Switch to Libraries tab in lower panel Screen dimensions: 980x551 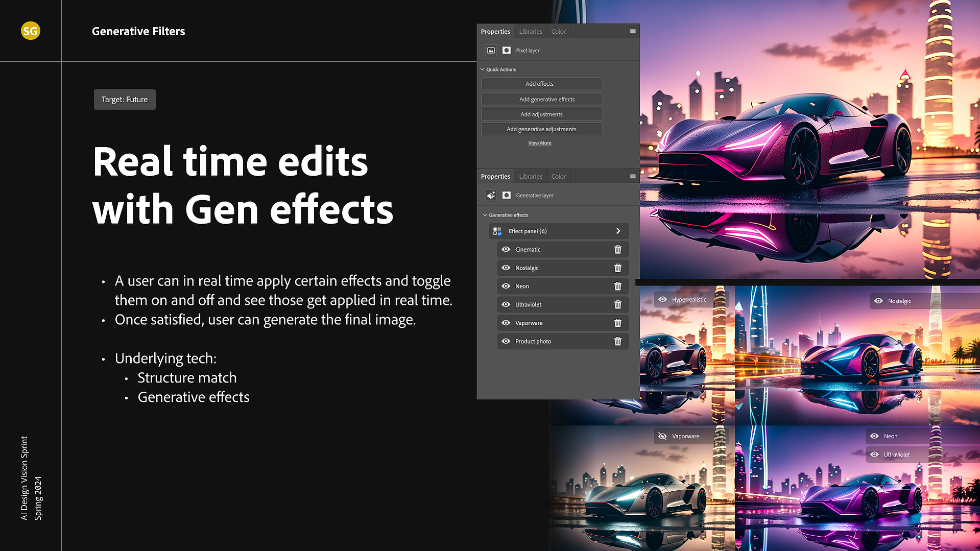click(531, 177)
